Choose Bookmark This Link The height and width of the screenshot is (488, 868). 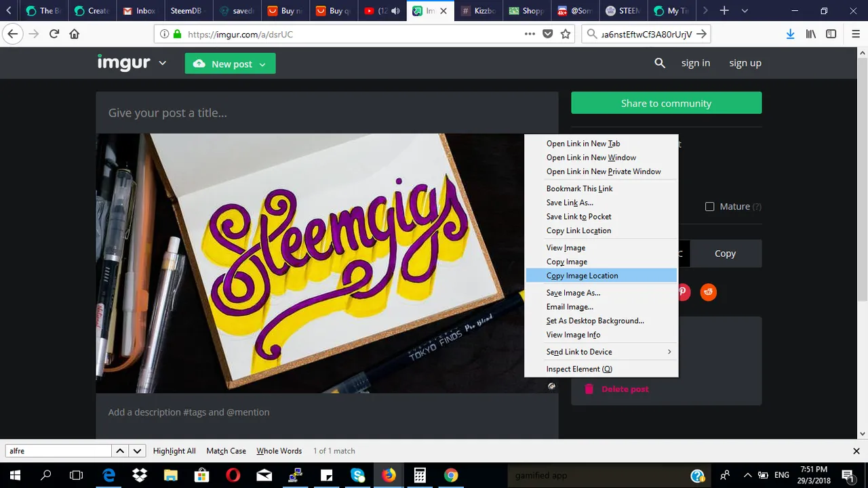point(601,189)
